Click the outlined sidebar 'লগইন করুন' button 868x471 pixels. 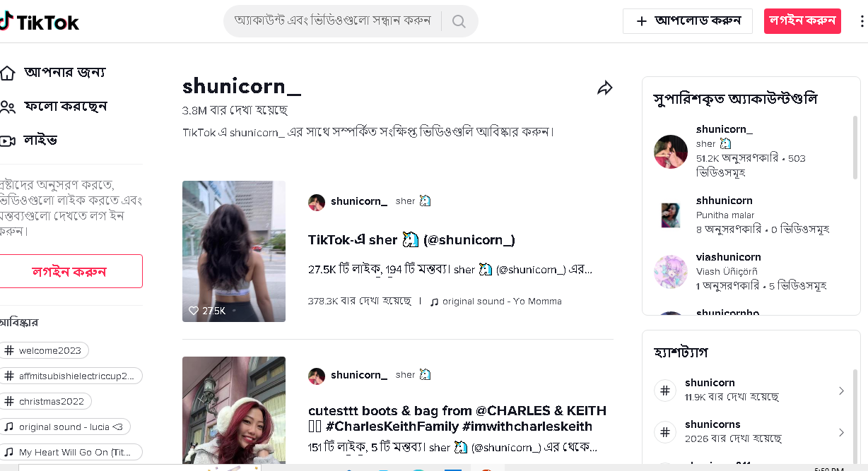(69, 271)
